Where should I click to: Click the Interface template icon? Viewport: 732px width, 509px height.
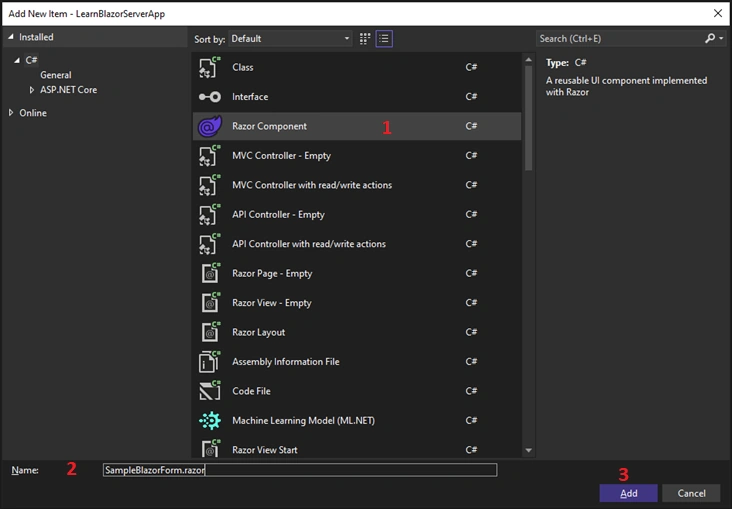click(210, 97)
